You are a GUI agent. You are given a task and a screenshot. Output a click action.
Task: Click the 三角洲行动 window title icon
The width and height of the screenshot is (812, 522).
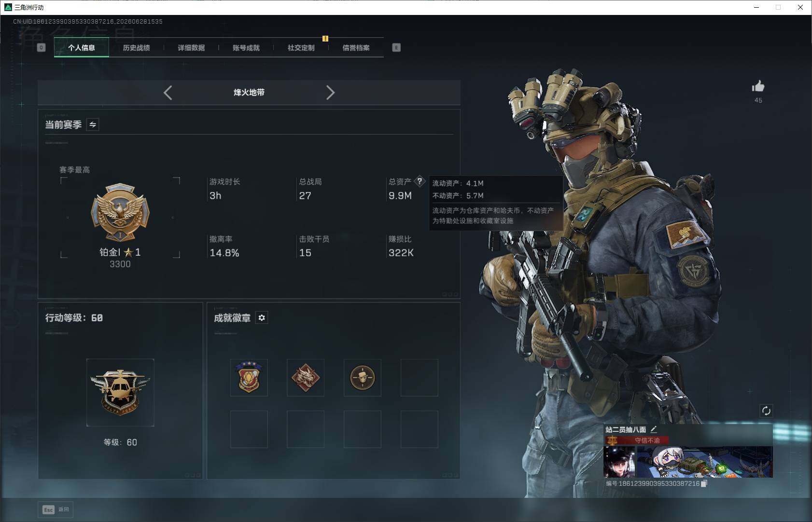tap(8, 7)
